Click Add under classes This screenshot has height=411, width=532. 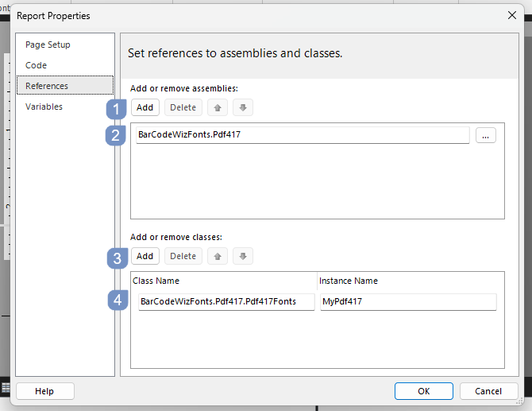(145, 256)
